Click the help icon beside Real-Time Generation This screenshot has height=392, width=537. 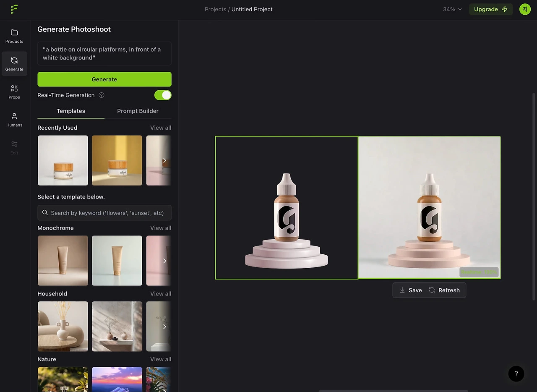point(102,95)
